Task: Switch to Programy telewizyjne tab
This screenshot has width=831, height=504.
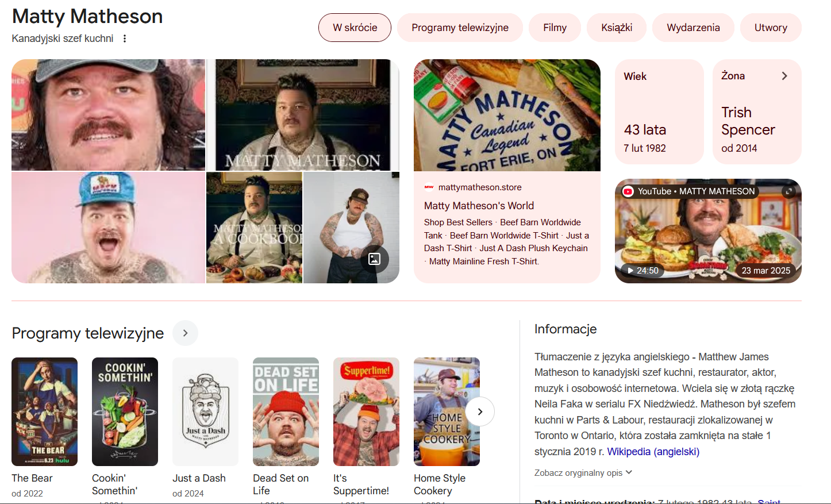Action: [460, 28]
